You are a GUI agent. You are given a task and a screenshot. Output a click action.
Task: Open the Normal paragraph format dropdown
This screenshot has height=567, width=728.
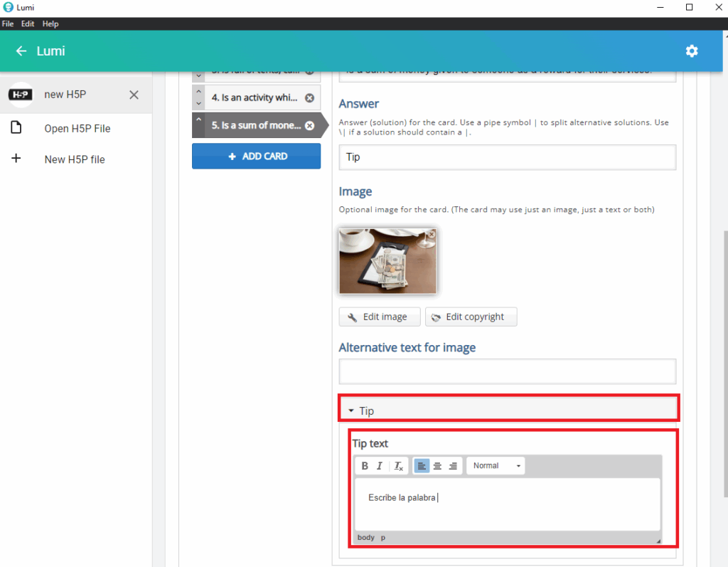pyautogui.click(x=496, y=466)
